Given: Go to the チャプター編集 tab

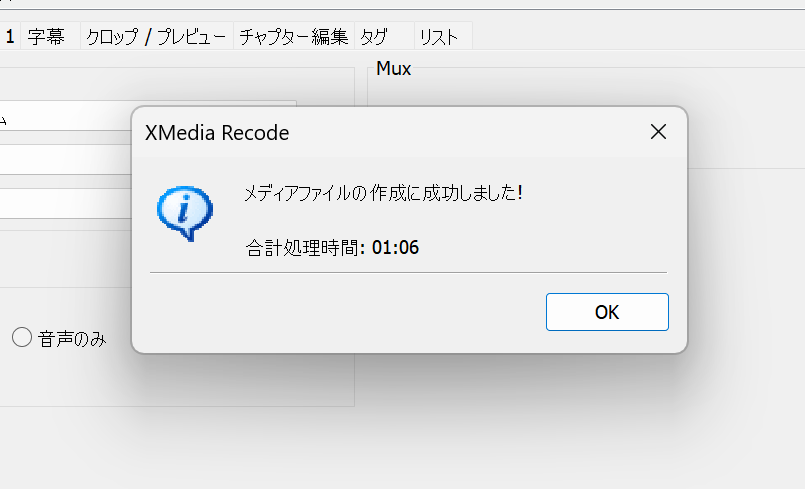Looking at the screenshot, I should point(293,37).
